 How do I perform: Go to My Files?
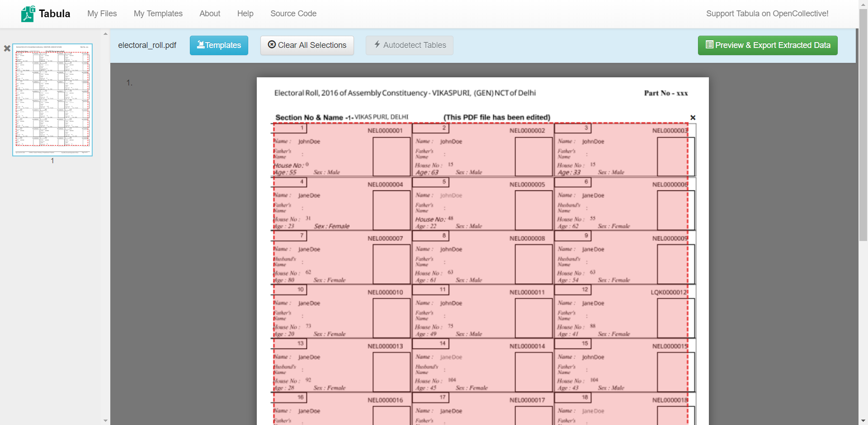(x=102, y=14)
